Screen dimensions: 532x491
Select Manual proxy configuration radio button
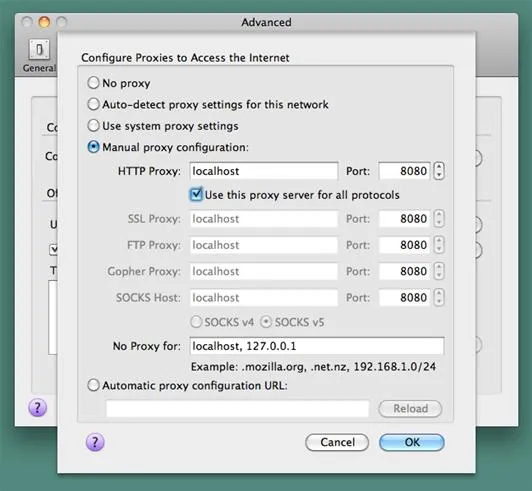(93, 147)
